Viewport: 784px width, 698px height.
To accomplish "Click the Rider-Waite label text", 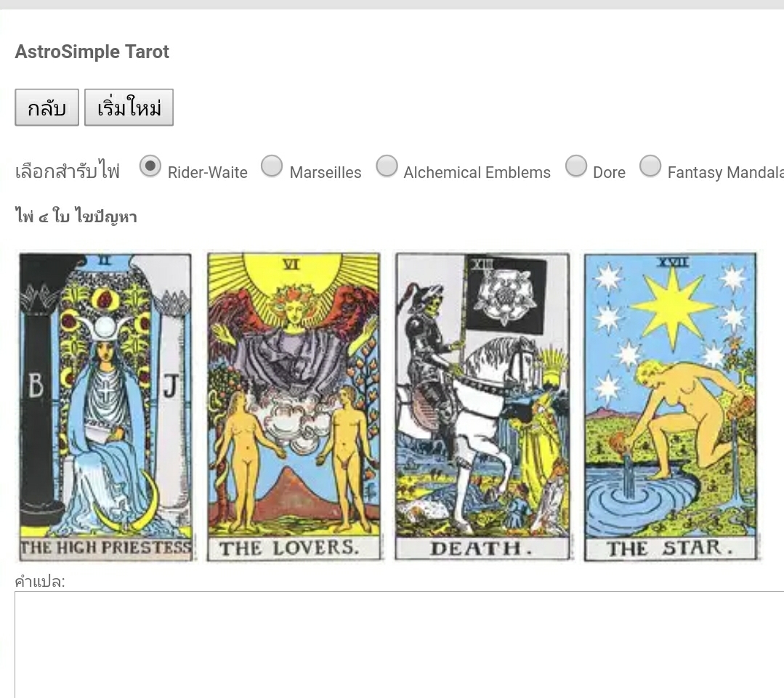I will (208, 172).
